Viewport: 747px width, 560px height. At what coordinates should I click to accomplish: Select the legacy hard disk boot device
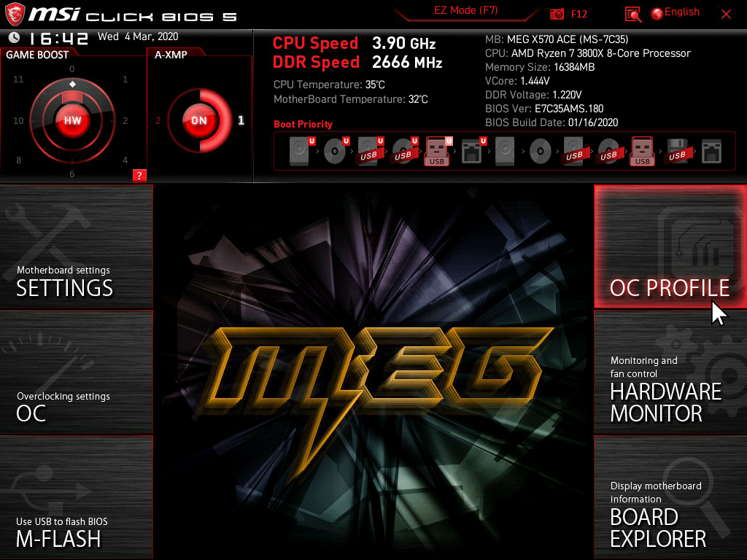coord(505,152)
